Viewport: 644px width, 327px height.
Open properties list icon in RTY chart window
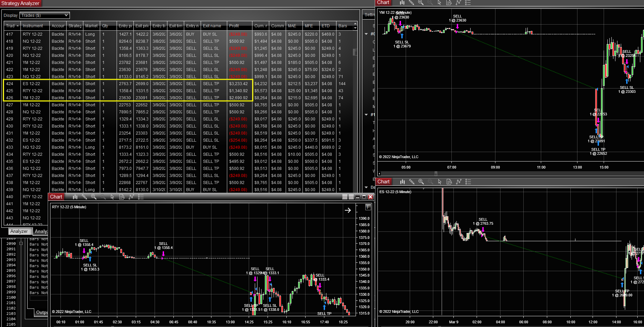(140, 197)
